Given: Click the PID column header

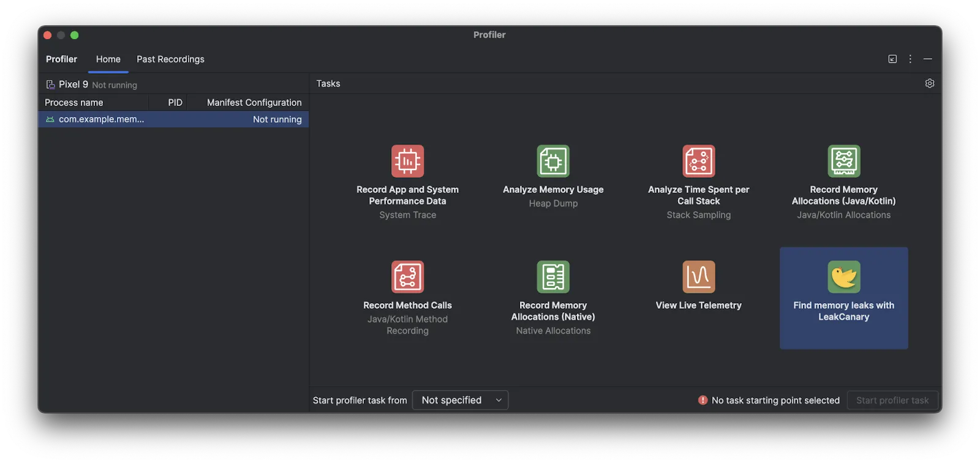Looking at the screenshot, I should pyautogui.click(x=175, y=102).
